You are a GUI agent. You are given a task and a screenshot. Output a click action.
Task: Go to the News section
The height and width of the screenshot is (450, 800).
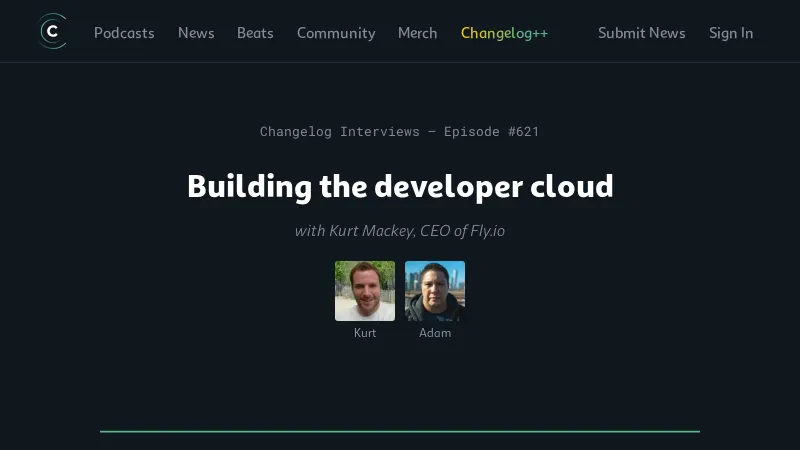pos(196,33)
